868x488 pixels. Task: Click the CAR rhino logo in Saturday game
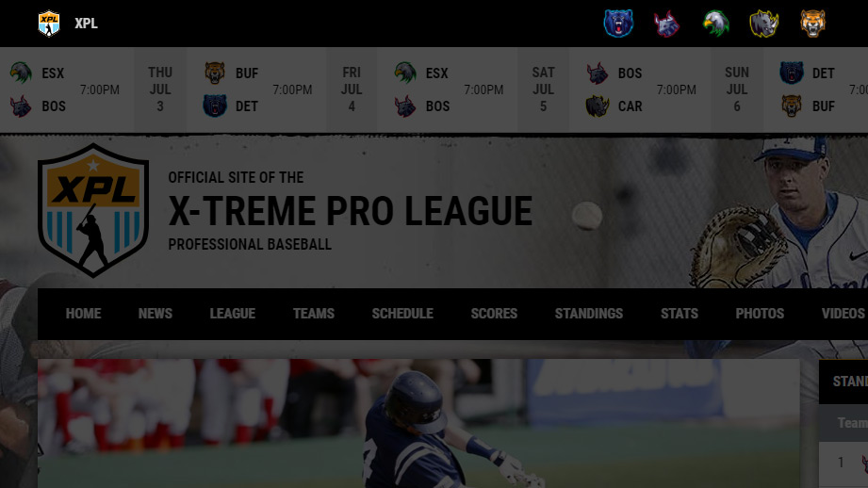tap(598, 106)
